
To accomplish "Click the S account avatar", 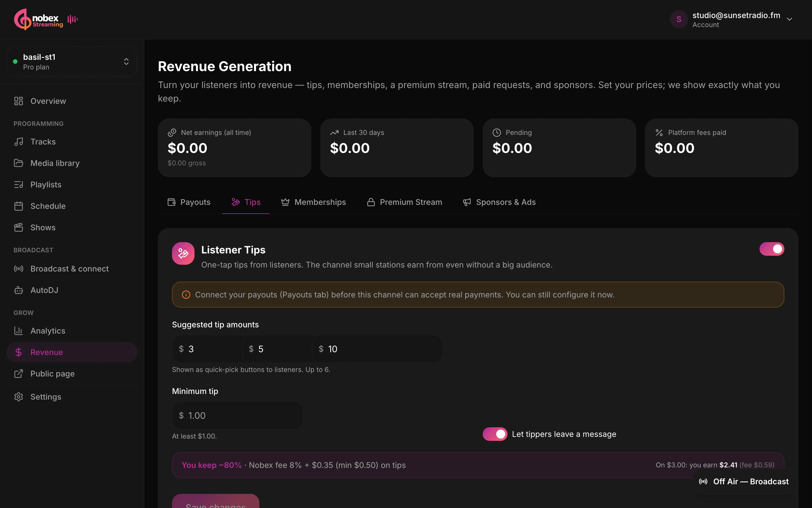I will point(678,19).
